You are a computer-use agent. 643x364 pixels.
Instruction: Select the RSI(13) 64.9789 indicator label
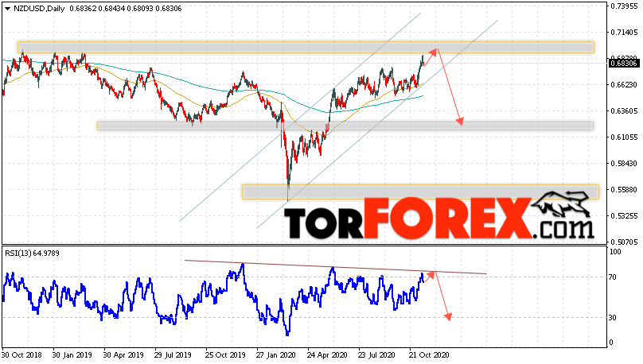point(33,254)
